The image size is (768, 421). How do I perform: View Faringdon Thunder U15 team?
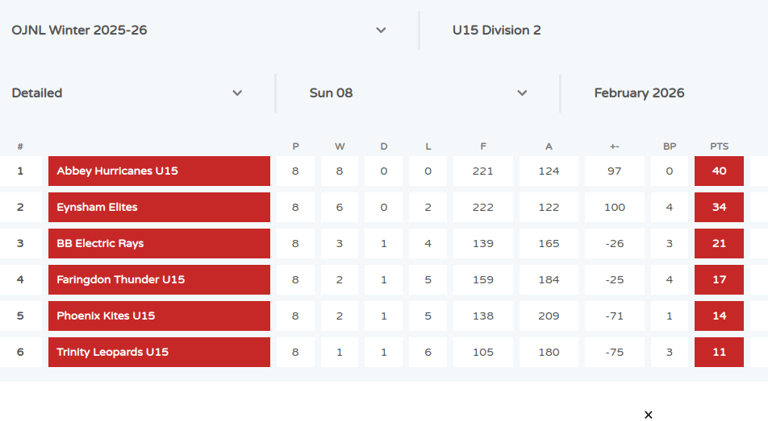pyautogui.click(x=159, y=280)
